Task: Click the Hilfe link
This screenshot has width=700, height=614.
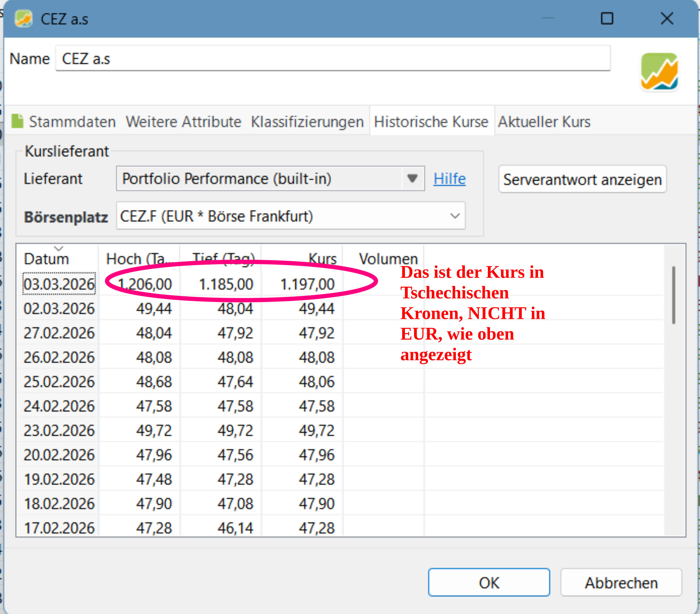Action: point(449,178)
